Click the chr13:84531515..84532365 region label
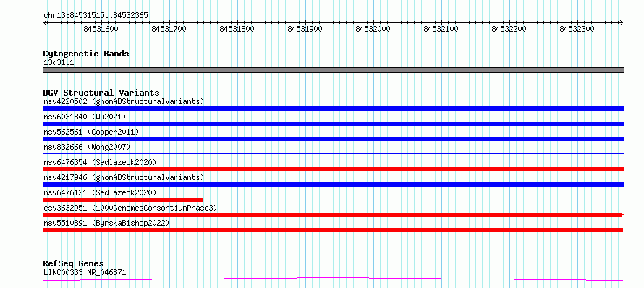This screenshot has height=288, width=644. pos(96,16)
